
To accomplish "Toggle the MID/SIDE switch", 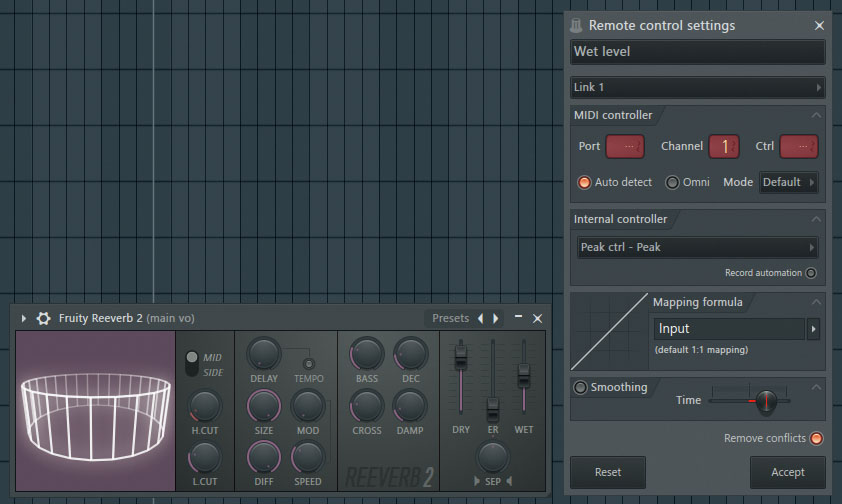I will tap(192, 364).
